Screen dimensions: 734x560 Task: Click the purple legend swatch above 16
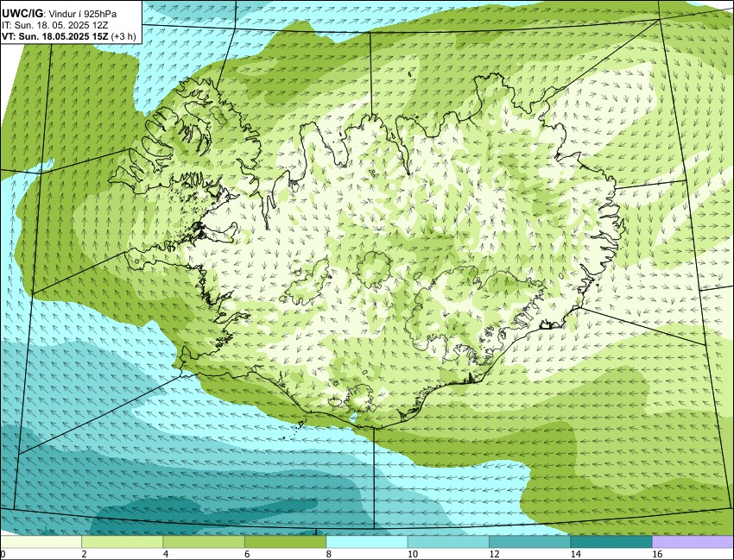(693, 542)
